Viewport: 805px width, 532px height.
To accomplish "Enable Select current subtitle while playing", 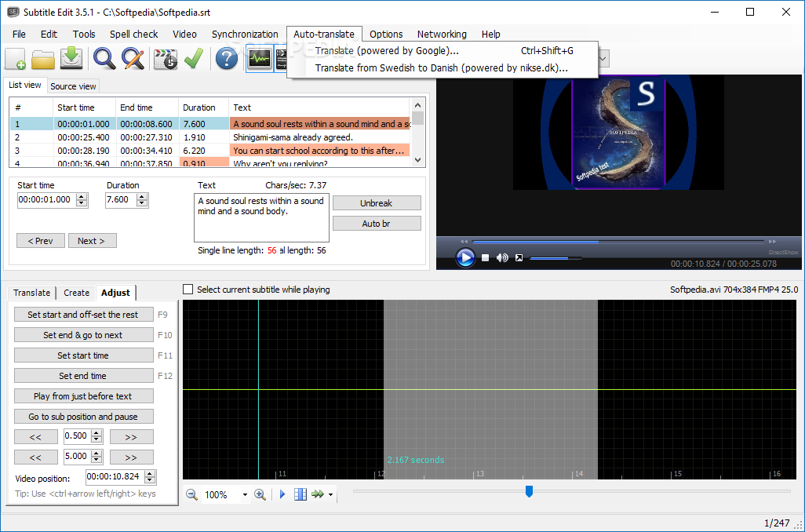I will tap(188, 290).
